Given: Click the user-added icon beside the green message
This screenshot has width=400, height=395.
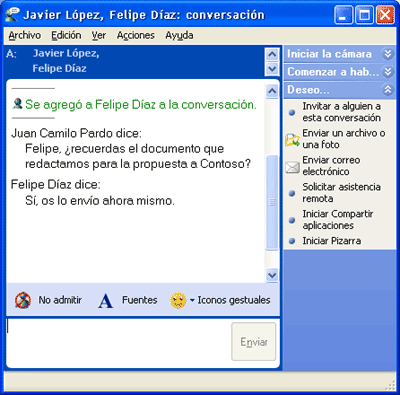Looking at the screenshot, I should (17, 104).
